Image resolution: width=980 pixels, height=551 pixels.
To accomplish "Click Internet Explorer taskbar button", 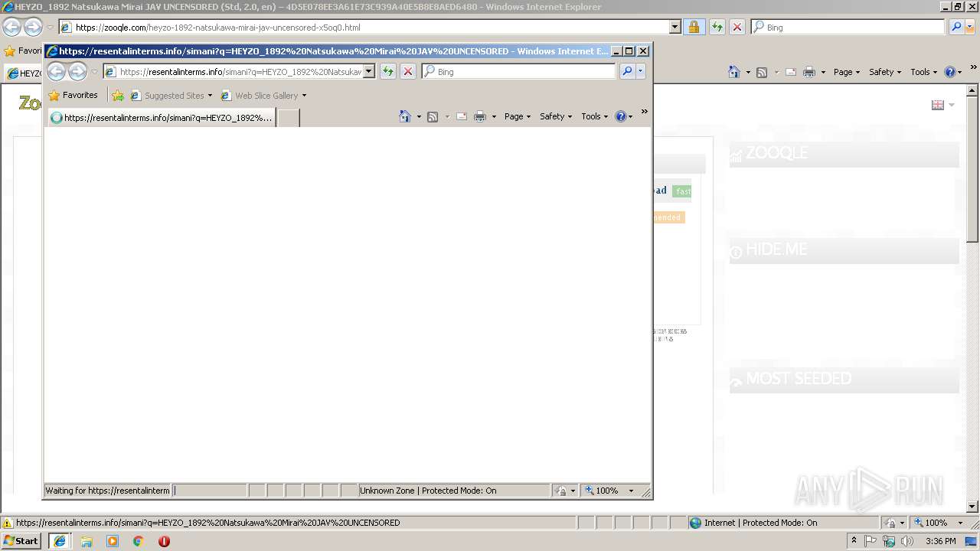I will [x=60, y=541].
